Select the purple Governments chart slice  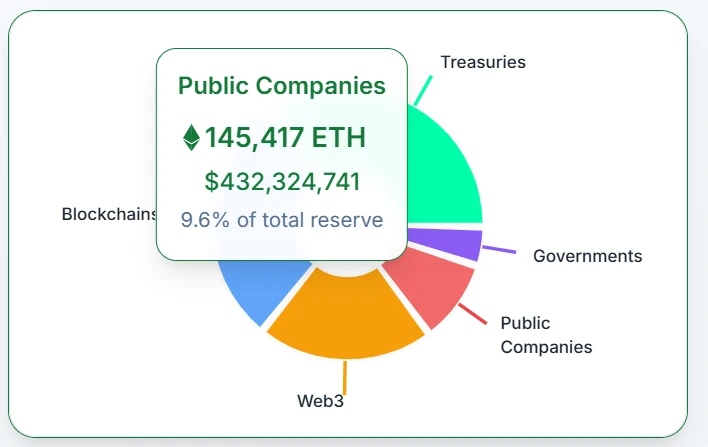[462, 244]
